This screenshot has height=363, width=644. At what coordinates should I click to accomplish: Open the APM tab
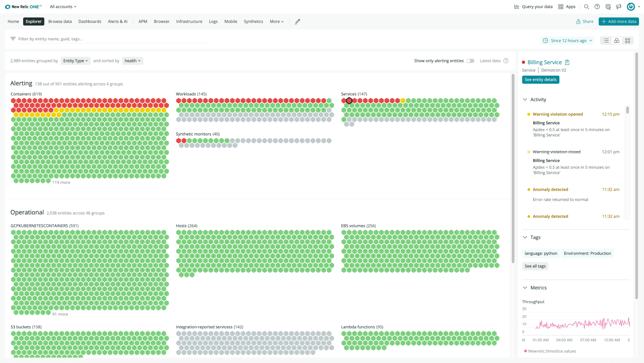[x=143, y=21]
